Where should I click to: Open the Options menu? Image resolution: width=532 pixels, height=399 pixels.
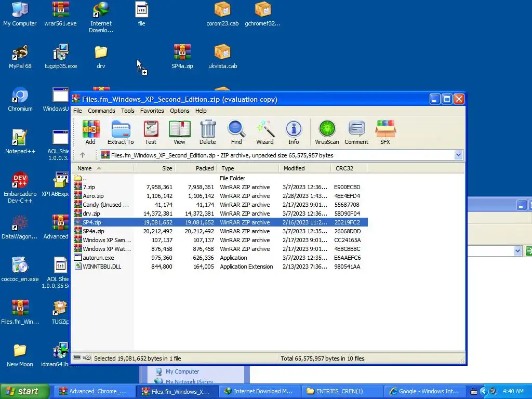(179, 111)
